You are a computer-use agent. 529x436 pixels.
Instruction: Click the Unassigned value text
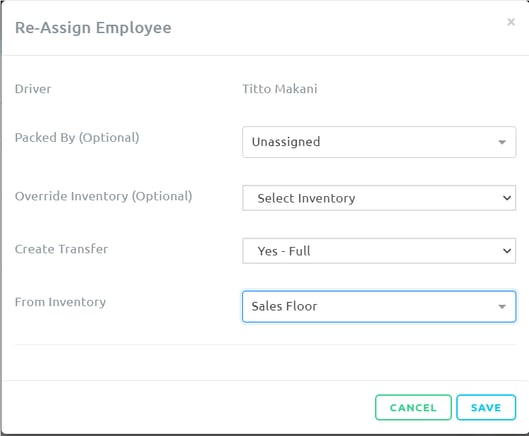[x=286, y=142]
